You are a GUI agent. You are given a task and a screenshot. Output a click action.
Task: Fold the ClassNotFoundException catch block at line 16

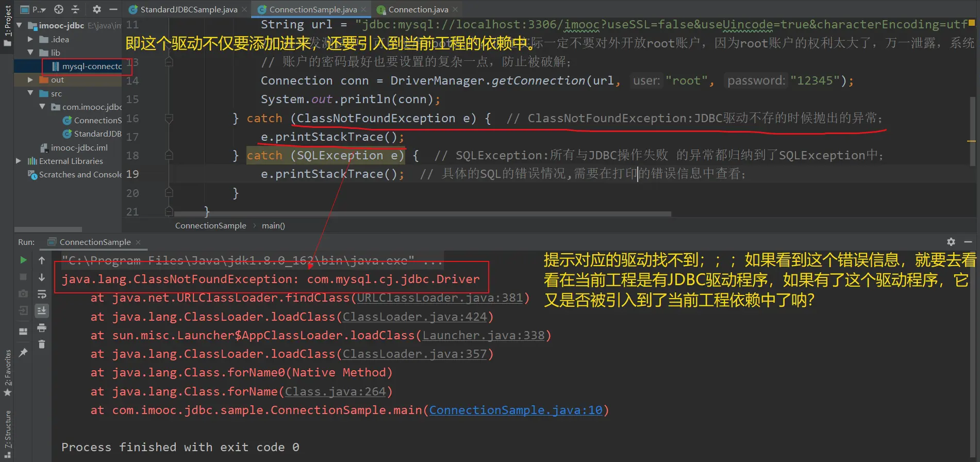tap(169, 119)
